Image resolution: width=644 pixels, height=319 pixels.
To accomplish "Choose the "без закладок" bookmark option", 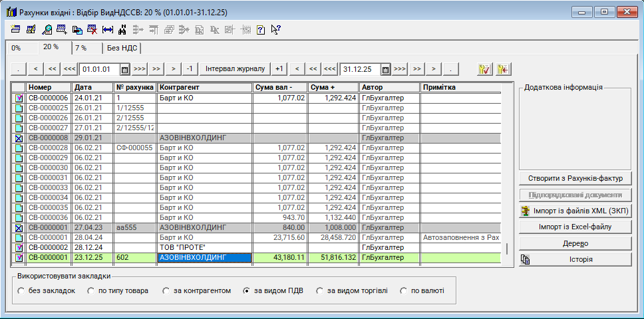I will [22, 291].
